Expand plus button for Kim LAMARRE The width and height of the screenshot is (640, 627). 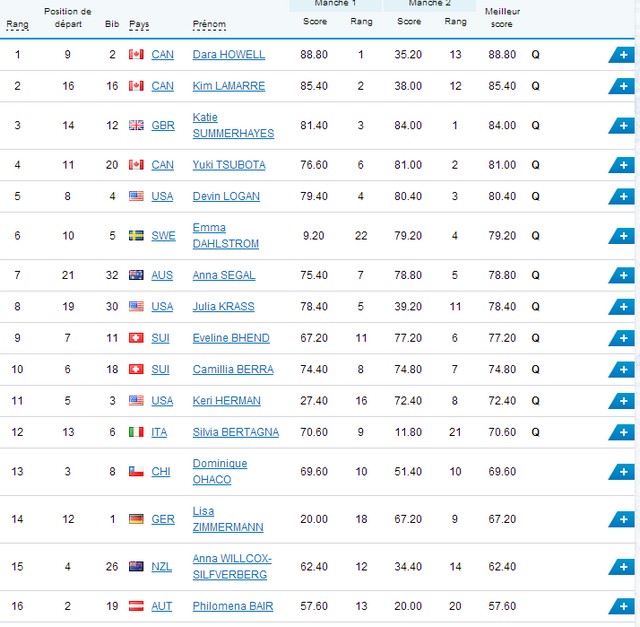(622, 86)
